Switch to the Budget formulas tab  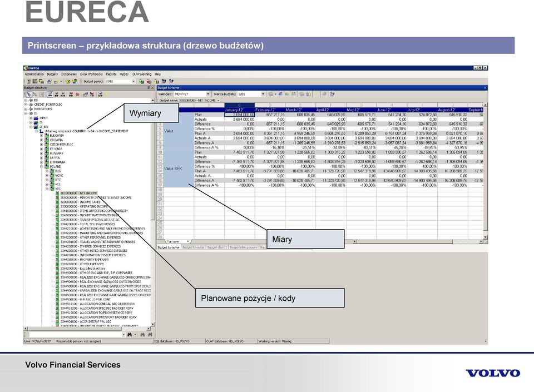click(x=193, y=247)
